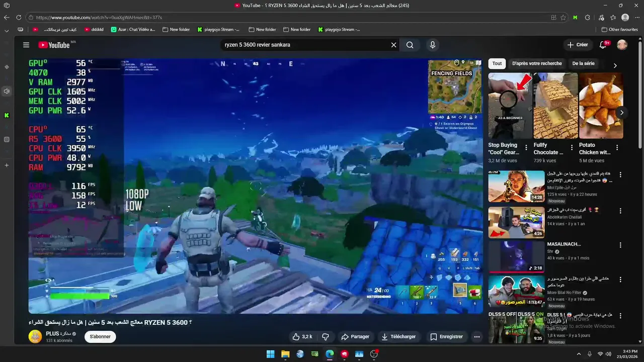This screenshot has height=362, width=644.
Task: Subscribe with the S'abonner button
Action: pyautogui.click(x=100, y=336)
